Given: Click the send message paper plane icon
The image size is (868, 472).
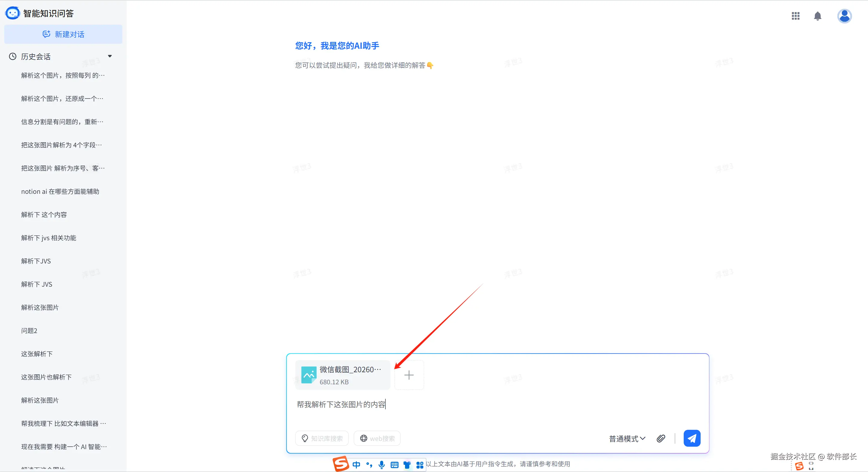Looking at the screenshot, I should coord(692,438).
